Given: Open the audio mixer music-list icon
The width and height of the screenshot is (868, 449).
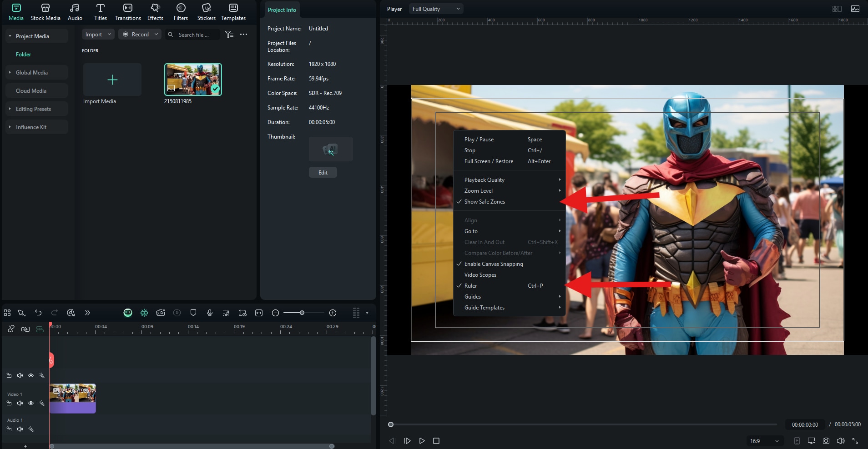Looking at the screenshot, I should (226, 313).
